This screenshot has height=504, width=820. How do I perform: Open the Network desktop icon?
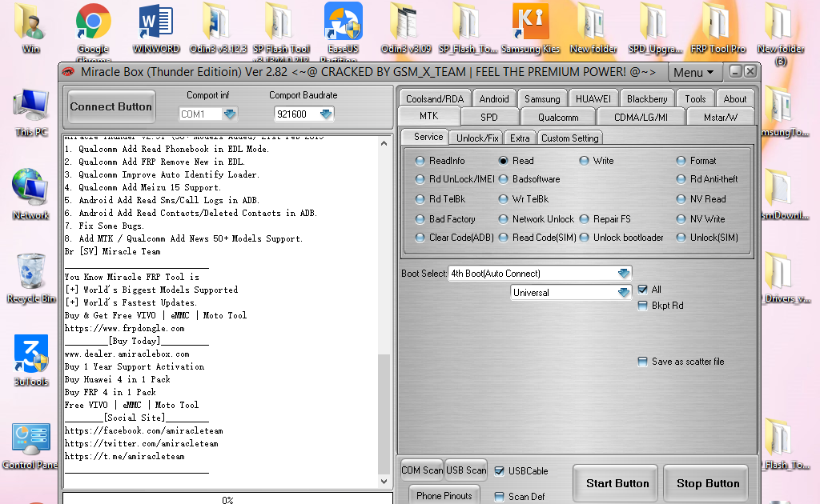(x=30, y=195)
